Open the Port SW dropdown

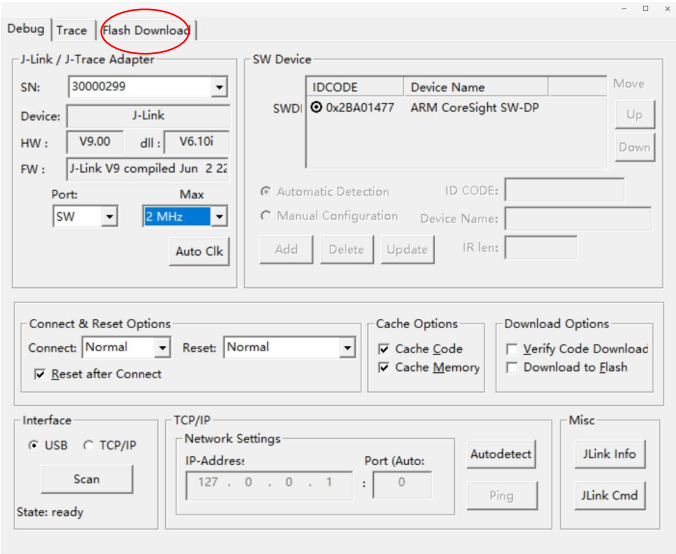[x=109, y=216]
